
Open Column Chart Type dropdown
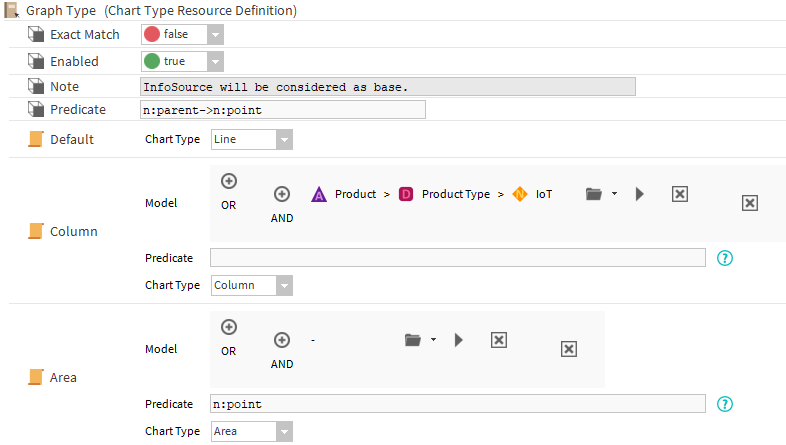(x=284, y=286)
